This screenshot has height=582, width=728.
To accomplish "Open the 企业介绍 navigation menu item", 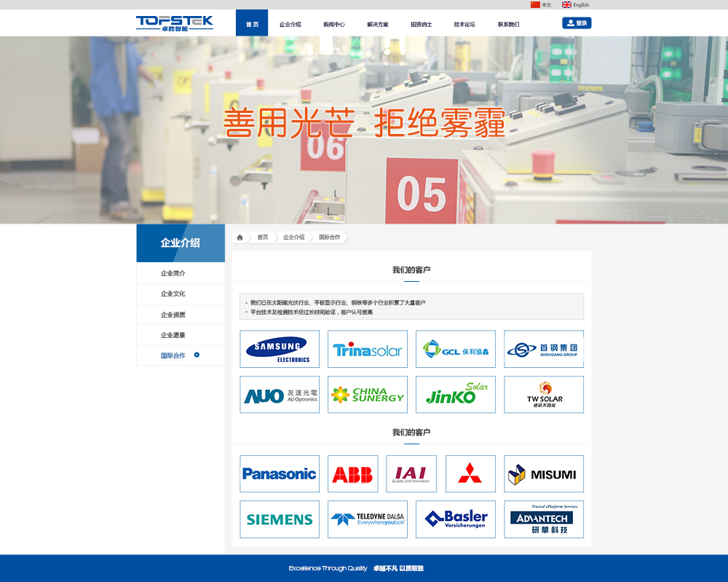I will [x=290, y=25].
